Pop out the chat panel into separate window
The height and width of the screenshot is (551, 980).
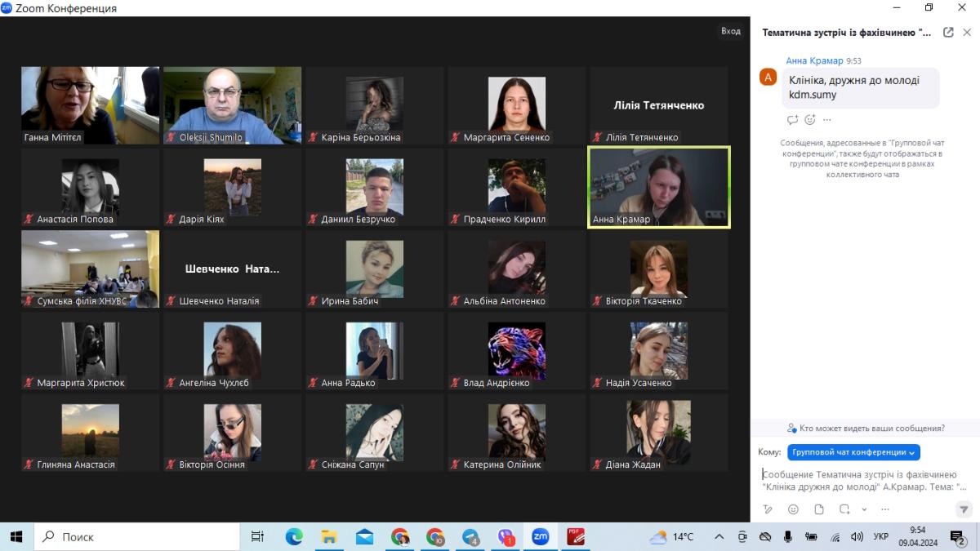click(x=948, y=33)
